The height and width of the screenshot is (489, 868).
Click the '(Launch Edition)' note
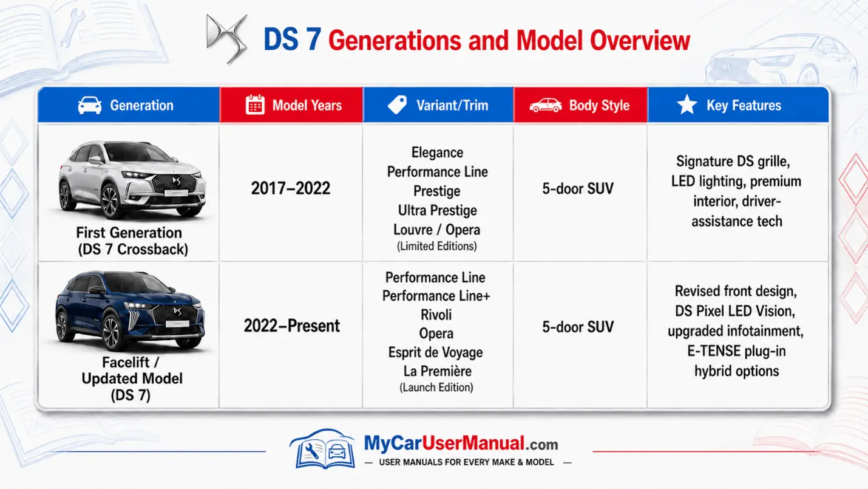436,387
